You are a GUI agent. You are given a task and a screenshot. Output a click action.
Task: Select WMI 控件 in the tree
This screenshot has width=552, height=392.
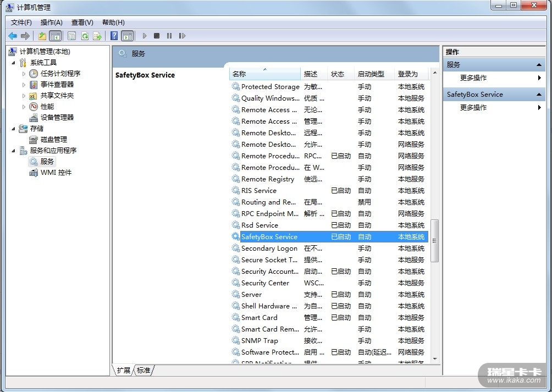[x=56, y=173]
